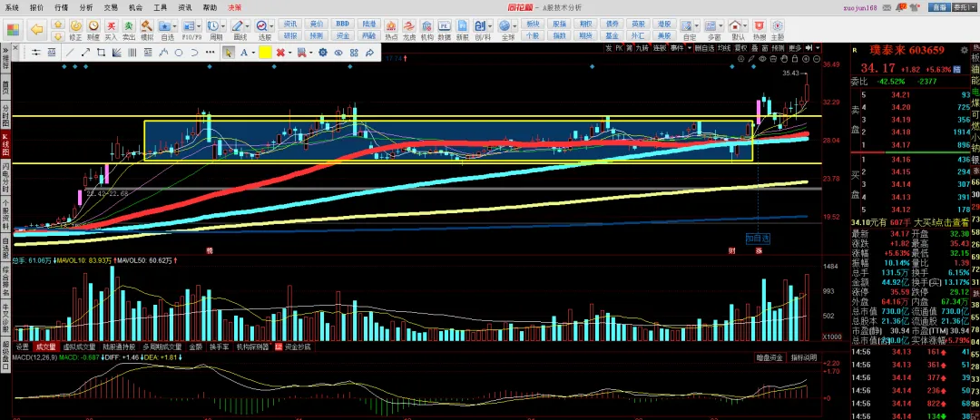
Task: Expand the 选股 stock picker dropdown arrow
Action: click(x=272, y=26)
